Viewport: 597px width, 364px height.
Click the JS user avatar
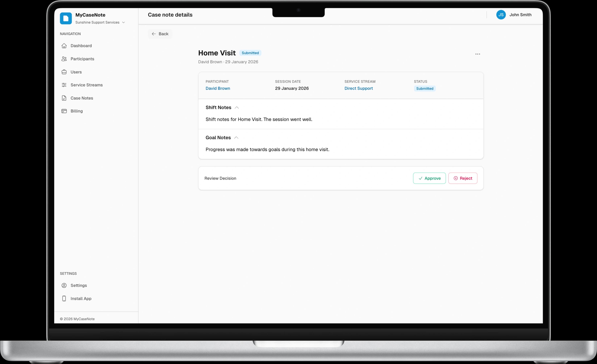501,15
